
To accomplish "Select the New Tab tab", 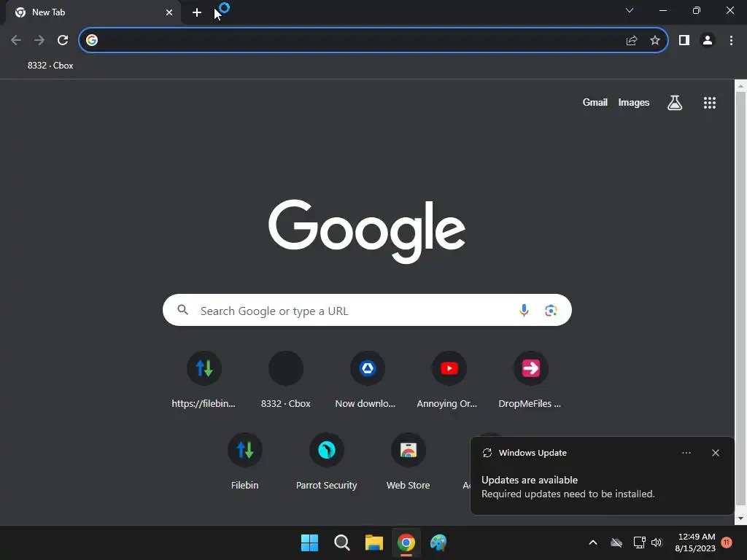I will pyautogui.click(x=93, y=12).
